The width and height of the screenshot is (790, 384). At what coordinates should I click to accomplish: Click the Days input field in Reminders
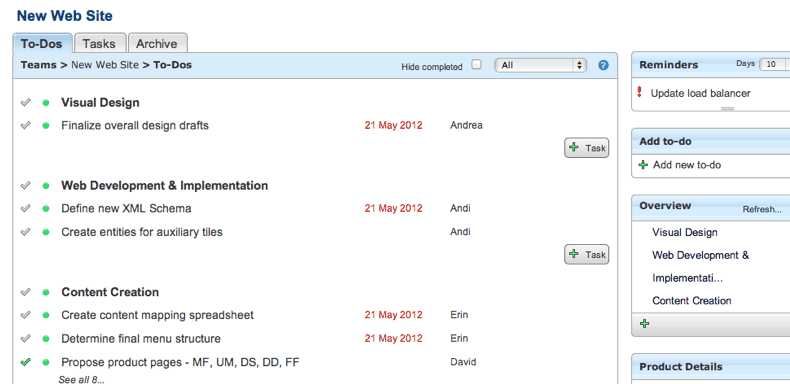[x=774, y=65]
